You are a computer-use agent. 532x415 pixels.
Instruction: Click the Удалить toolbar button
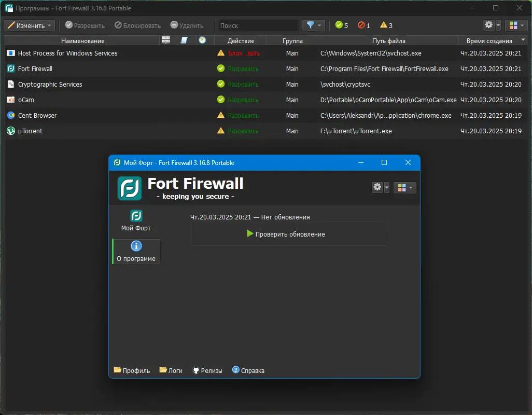pos(187,25)
